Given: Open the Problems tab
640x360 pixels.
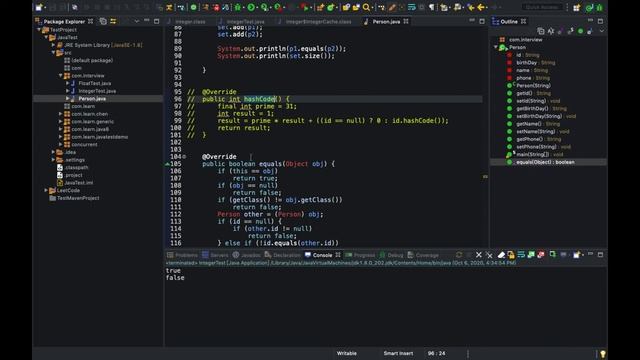Looking at the screenshot, I should (182, 255).
